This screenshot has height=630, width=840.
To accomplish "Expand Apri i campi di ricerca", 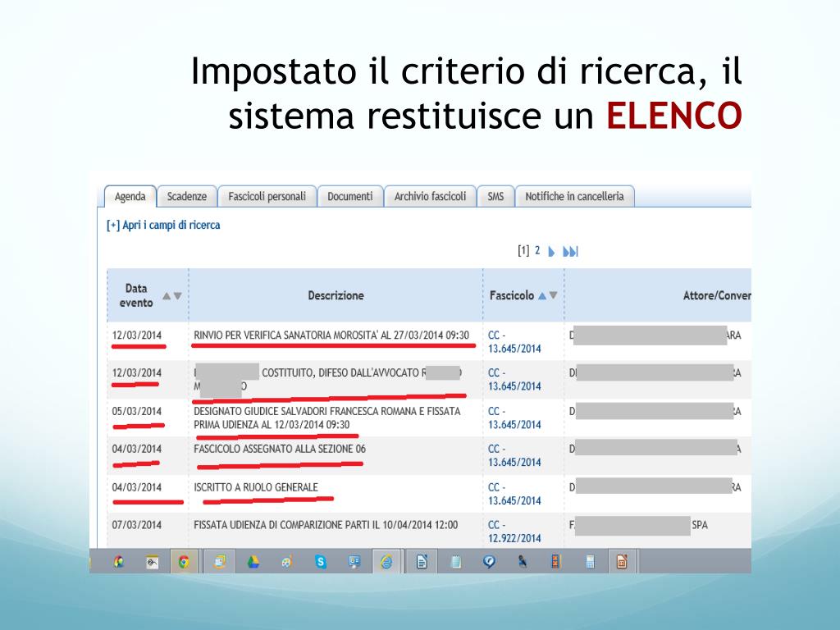I will pyautogui.click(x=163, y=225).
